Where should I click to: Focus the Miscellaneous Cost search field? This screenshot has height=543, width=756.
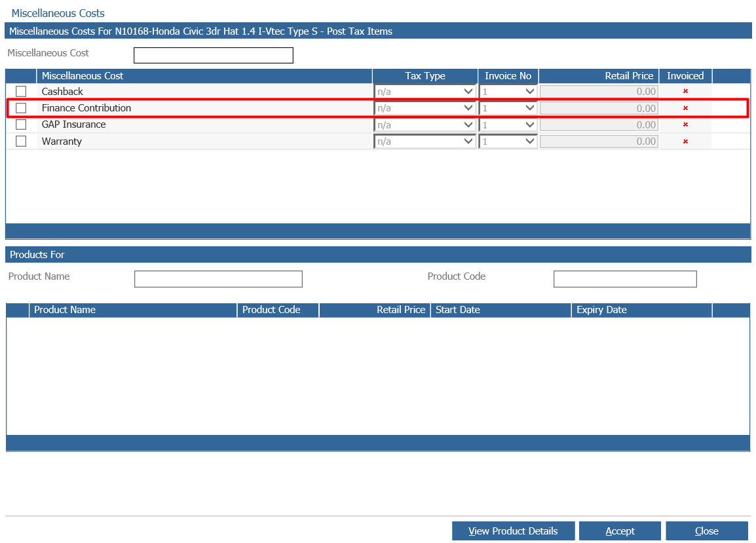click(x=214, y=55)
